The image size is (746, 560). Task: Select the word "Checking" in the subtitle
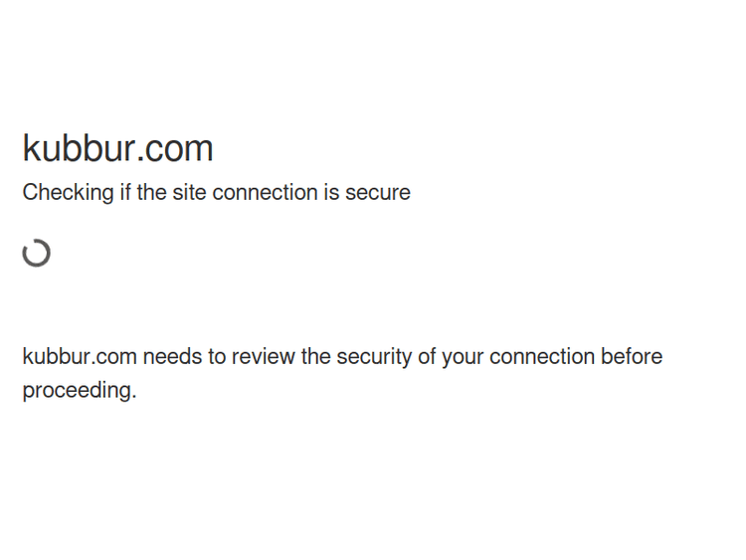coord(68,192)
